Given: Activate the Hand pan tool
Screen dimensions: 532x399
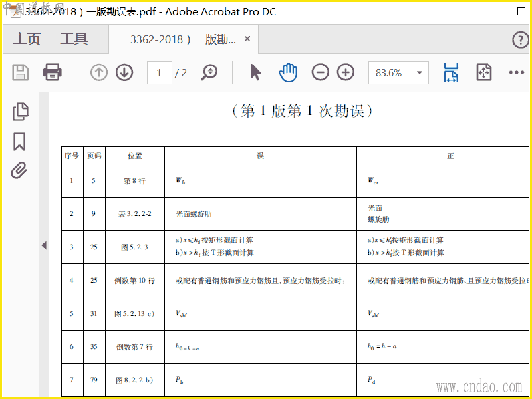Looking at the screenshot, I should pyautogui.click(x=288, y=72).
